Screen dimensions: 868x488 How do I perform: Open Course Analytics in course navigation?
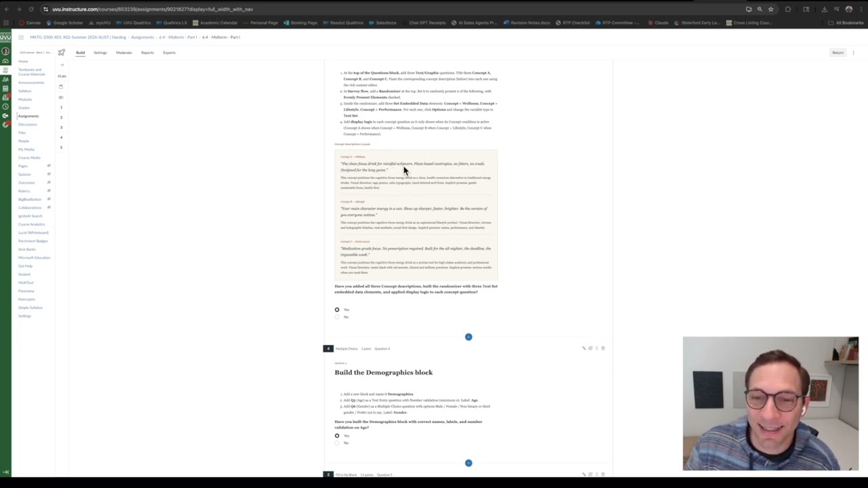click(31, 224)
